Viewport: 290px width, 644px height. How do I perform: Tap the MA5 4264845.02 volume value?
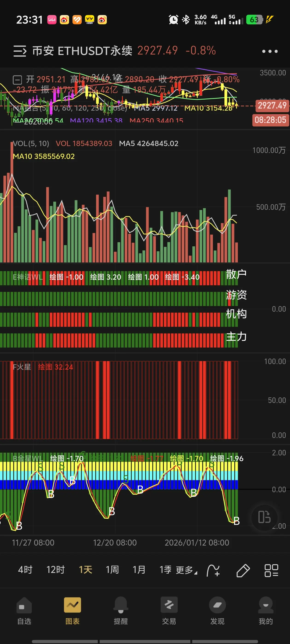point(149,144)
